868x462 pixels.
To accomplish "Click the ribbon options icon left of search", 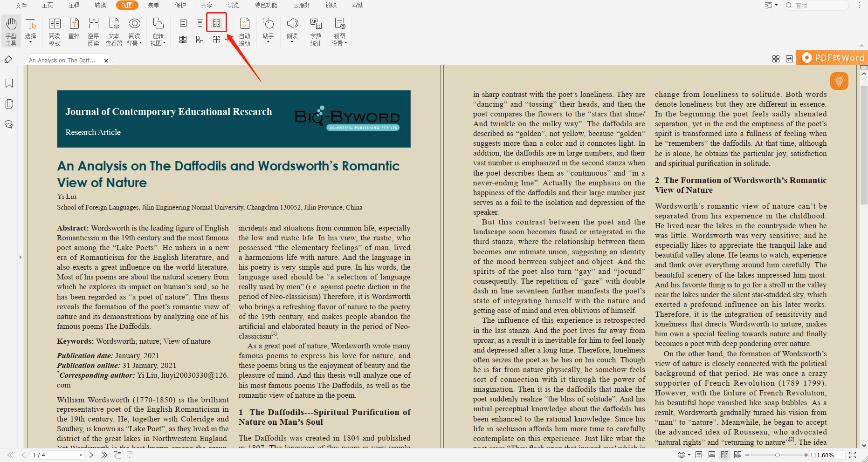I will [771, 5].
